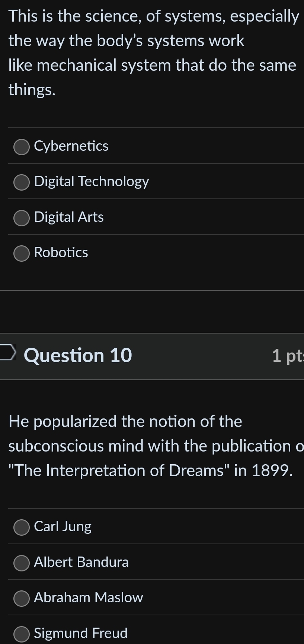Choose the Albert Bandura radio button

click(x=22, y=563)
